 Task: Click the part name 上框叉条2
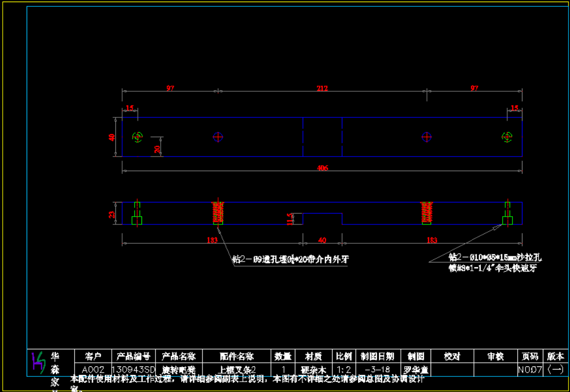[x=236, y=370]
